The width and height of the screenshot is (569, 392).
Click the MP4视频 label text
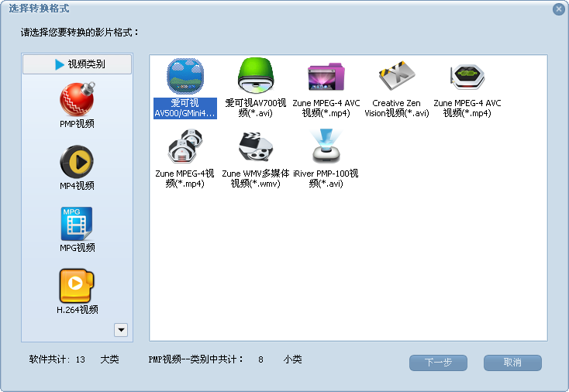[77, 186]
